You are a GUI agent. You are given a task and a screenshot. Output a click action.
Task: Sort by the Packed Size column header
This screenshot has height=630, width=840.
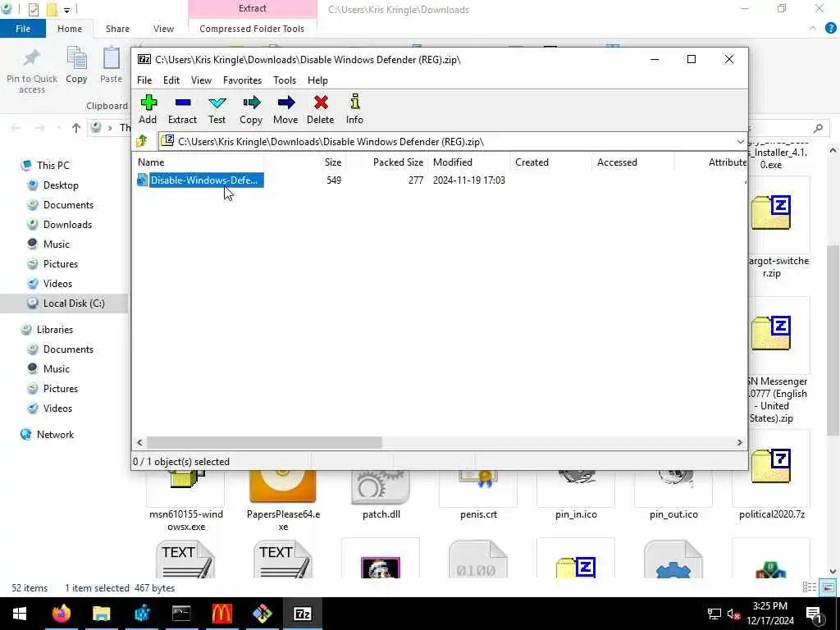tap(386, 162)
